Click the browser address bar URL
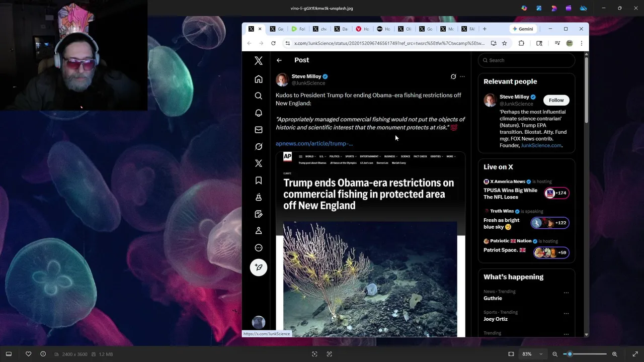644x362 pixels. tap(389, 43)
